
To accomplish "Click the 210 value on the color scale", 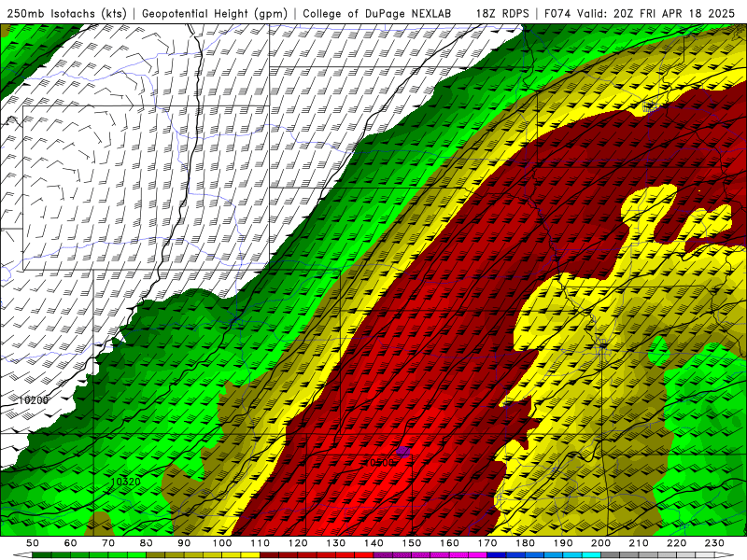I will pyautogui.click(x=639, y=543).
